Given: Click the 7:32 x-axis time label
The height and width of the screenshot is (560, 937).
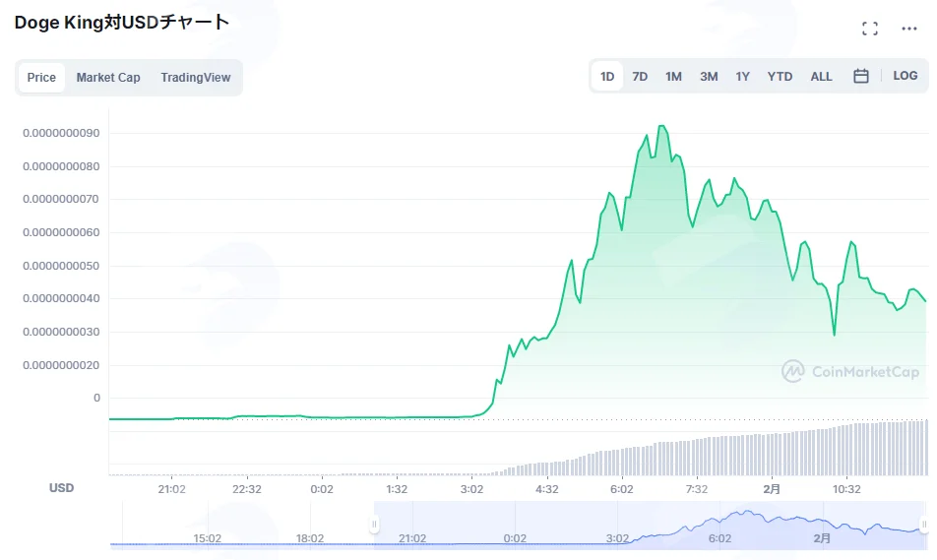Looking at the screenshot, I should 696,489.
